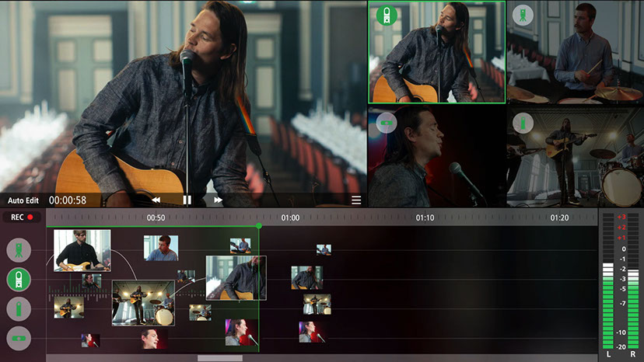This screenshot has height=362, width=644.
Task: Switch to the full band stage camera preview
Action: 575,157
